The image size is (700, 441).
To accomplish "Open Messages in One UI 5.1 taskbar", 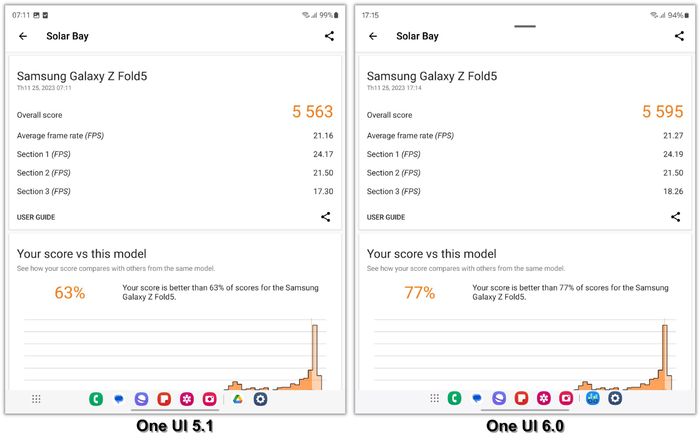I will tap(119, 399).
